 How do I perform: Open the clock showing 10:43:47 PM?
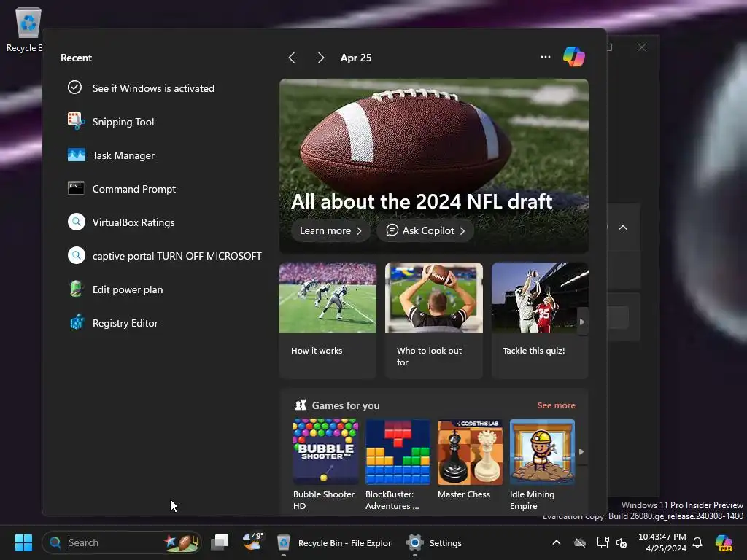pos(662,542)
